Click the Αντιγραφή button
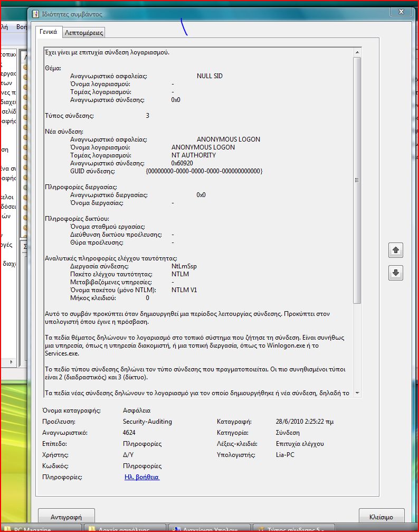 (66, 517)
